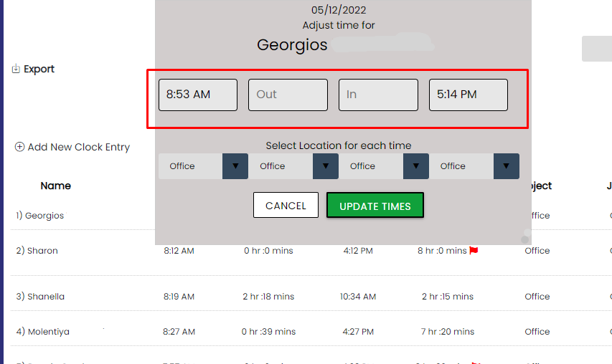Expand the fourth Office location dropdown
The image size is (612, 364).
click(x=507, y=166)
